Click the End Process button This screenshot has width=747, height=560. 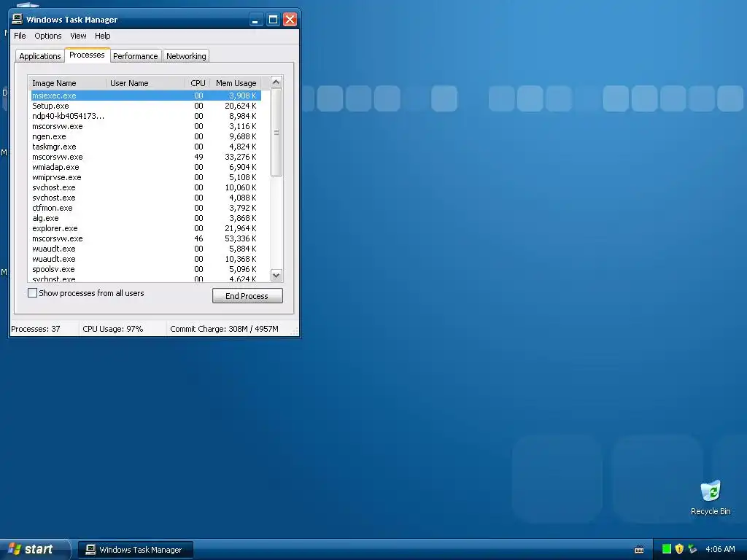tap(247, 296)
